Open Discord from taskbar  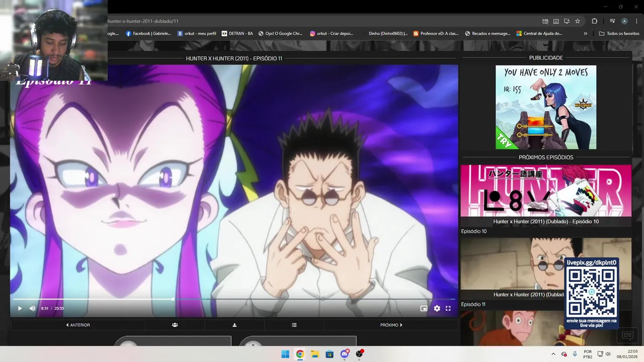coord(345,354)
